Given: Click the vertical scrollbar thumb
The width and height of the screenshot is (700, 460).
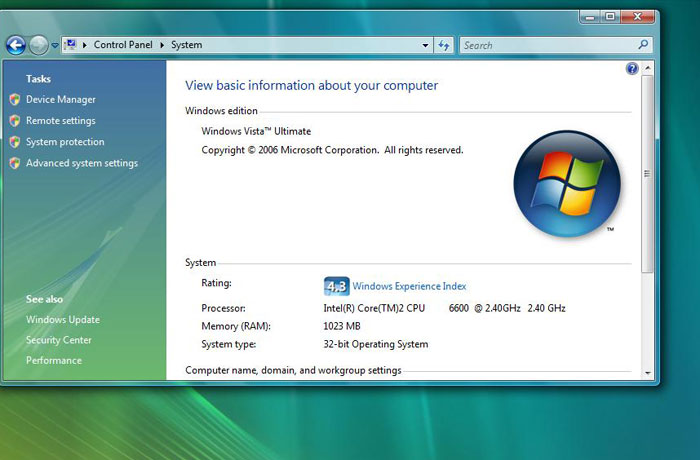Looking at the screenshot, I should click(x=647, y=174).
